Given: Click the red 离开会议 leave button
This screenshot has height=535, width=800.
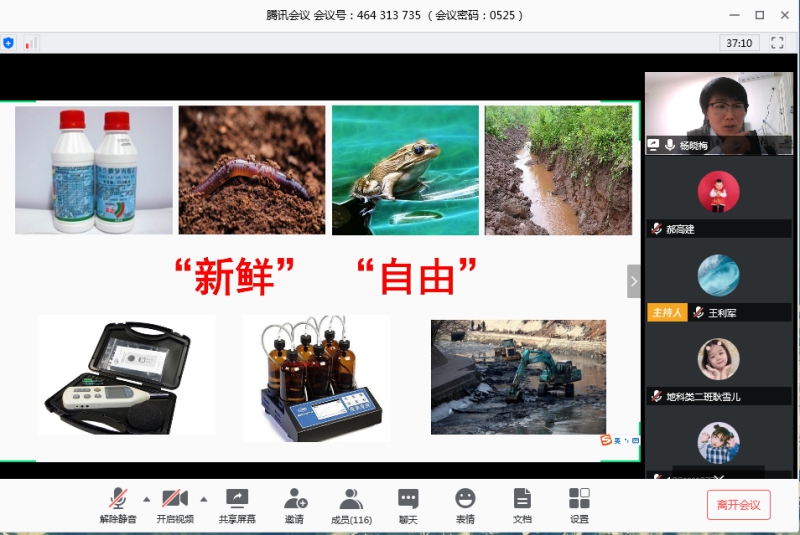Looking at the screenshot, I should pyautogui.click(x=739, y=505).
